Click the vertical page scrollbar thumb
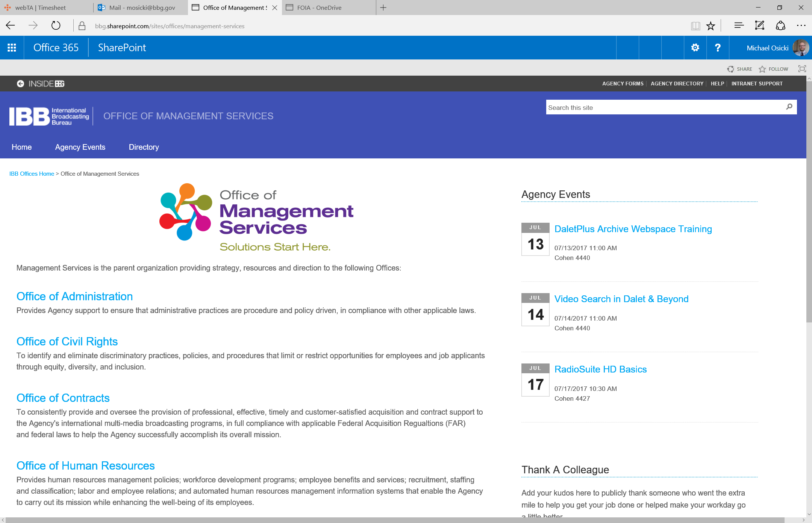This screenshot has width=812, height=523. [x=809, y=201]
